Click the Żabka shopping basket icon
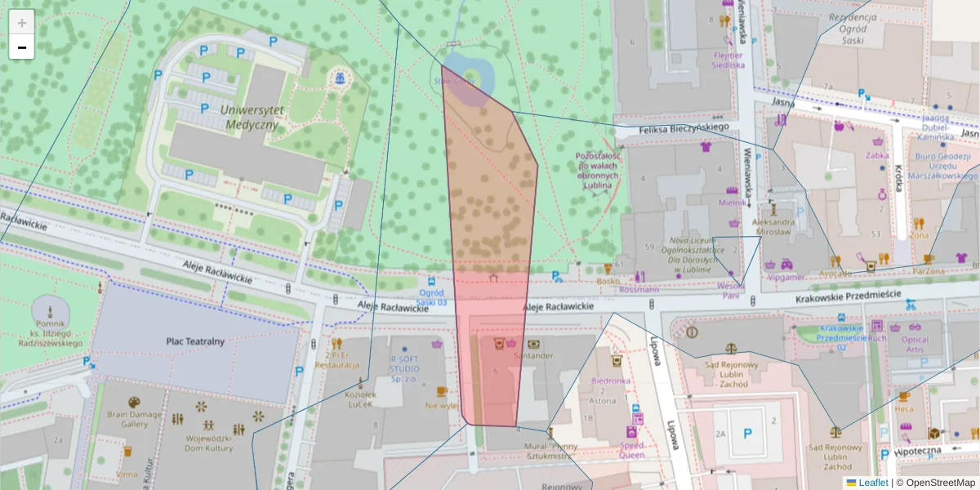Viewport: 980px width, 490px height. [x=877, y=142]
